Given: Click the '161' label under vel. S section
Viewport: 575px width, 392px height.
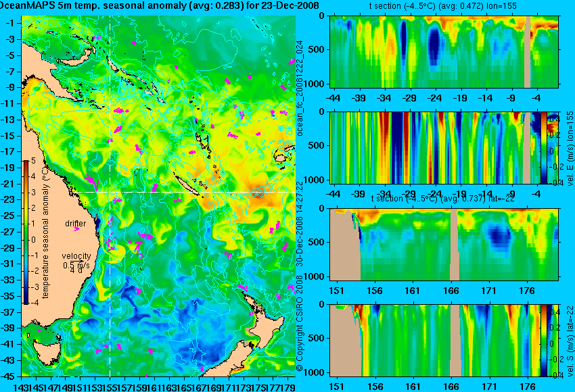Looking at the screenshot, I should [413, 387].
